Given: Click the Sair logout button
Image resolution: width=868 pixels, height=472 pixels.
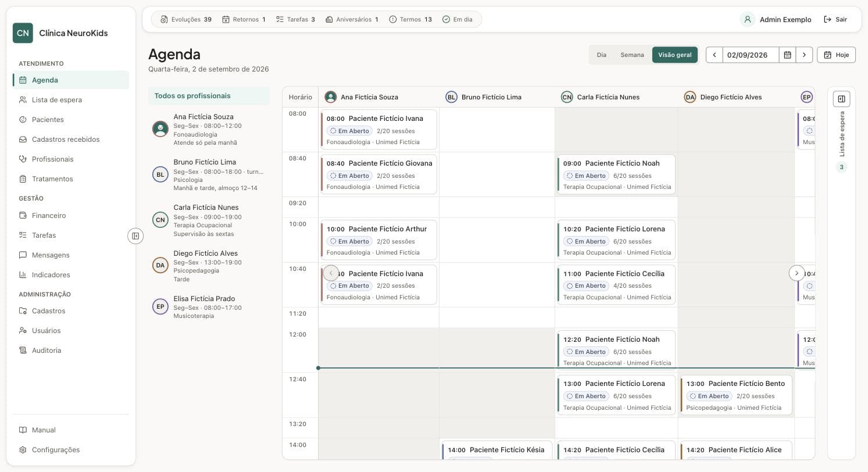Looking at the screenshot, I should tap(835, 19).
